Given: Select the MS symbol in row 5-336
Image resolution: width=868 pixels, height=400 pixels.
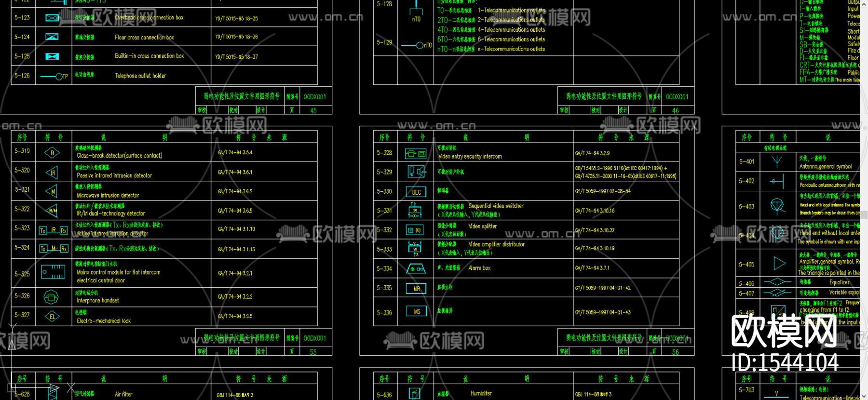Looking at the screenshot, I should pyautogui.click(x=416, y=311).
